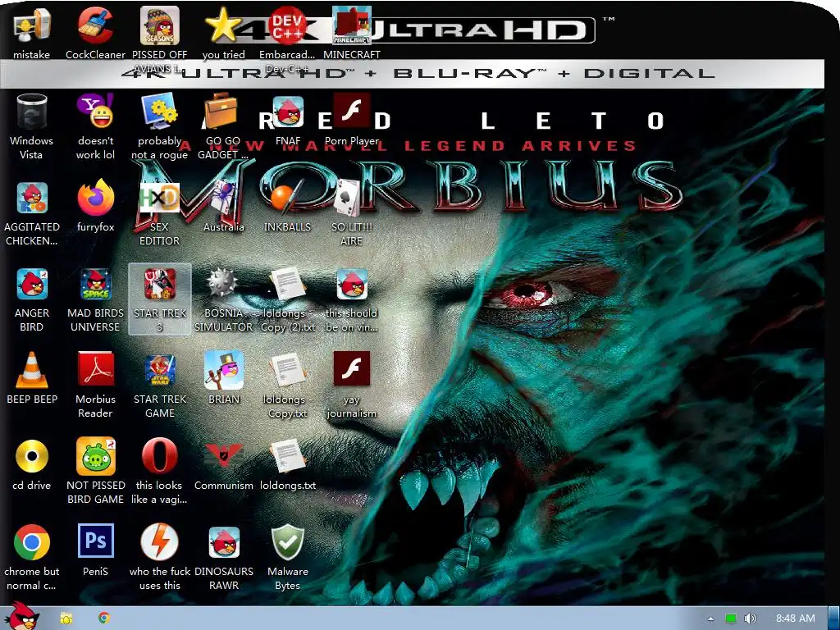This screenshot has width=840, height=630.
Task: Open the SO LIT!!! AIRE cards icon
Action: [x=347, y=198]
